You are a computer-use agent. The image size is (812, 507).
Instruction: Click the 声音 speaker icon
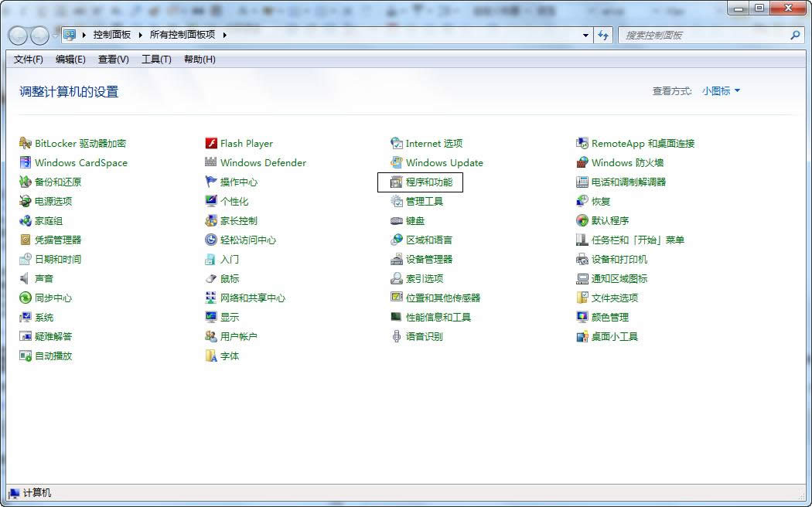(x=26, y=278)
